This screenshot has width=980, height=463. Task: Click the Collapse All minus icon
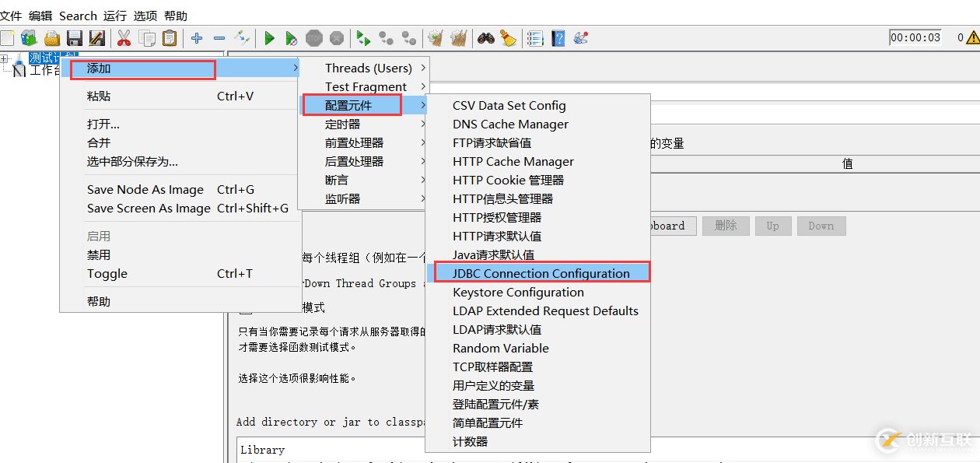click(219, 38)
